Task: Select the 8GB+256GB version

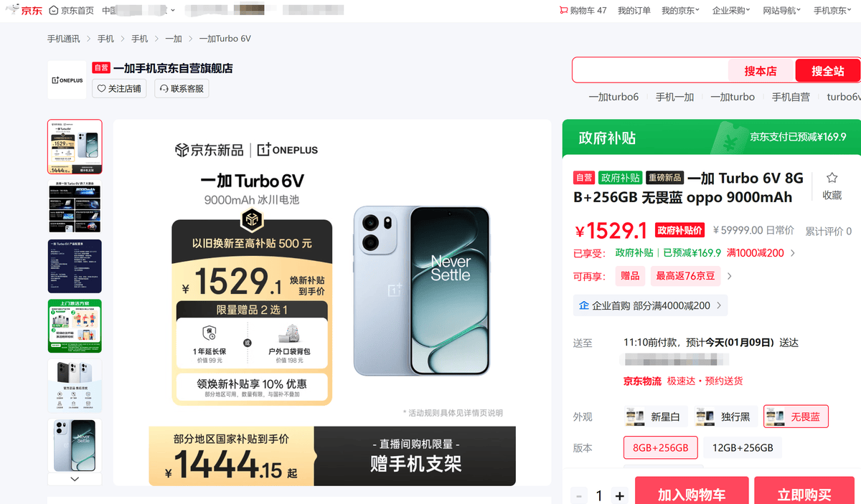Action: point(660,447)
